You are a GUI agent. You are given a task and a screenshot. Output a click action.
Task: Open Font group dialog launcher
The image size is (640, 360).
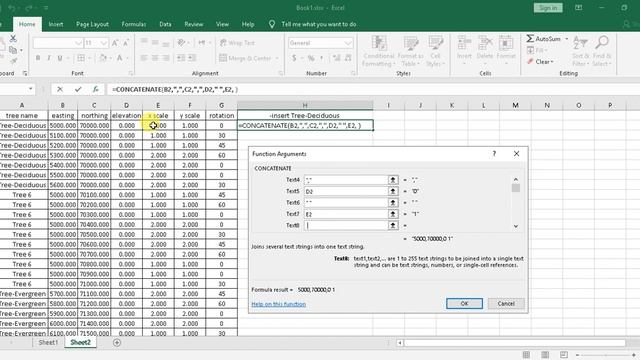[131, 73]
